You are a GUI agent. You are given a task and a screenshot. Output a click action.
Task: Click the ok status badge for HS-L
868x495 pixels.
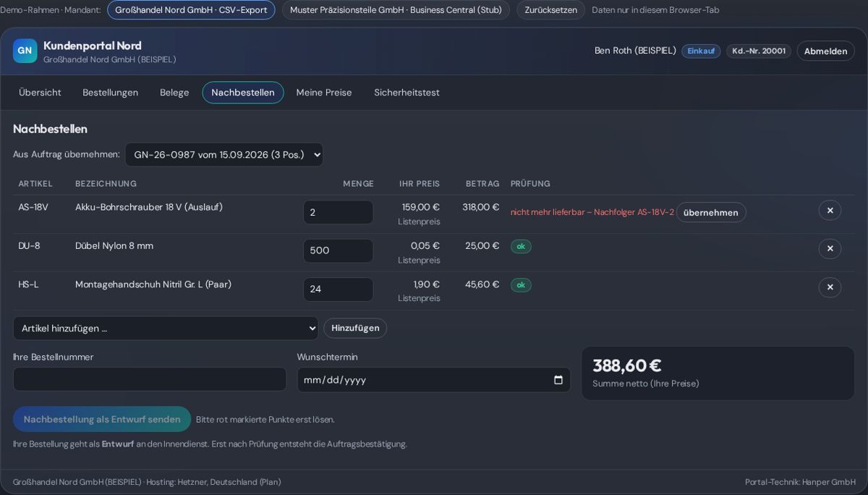521,285
